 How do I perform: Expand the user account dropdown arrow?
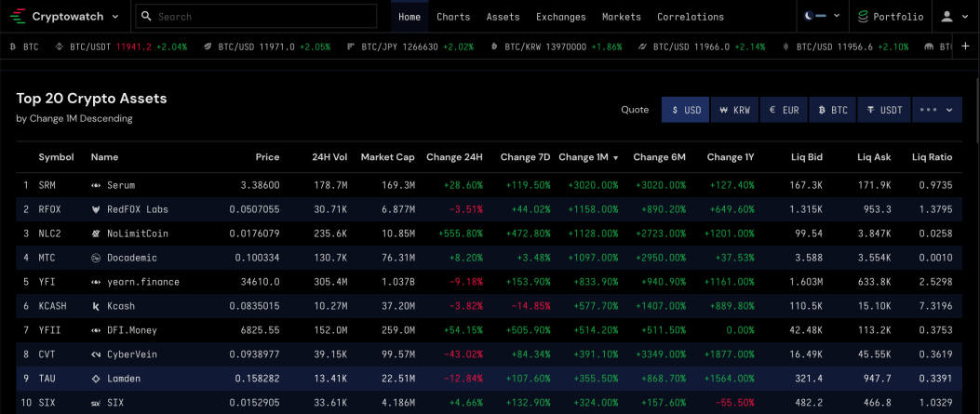click(x=964, y=17)
